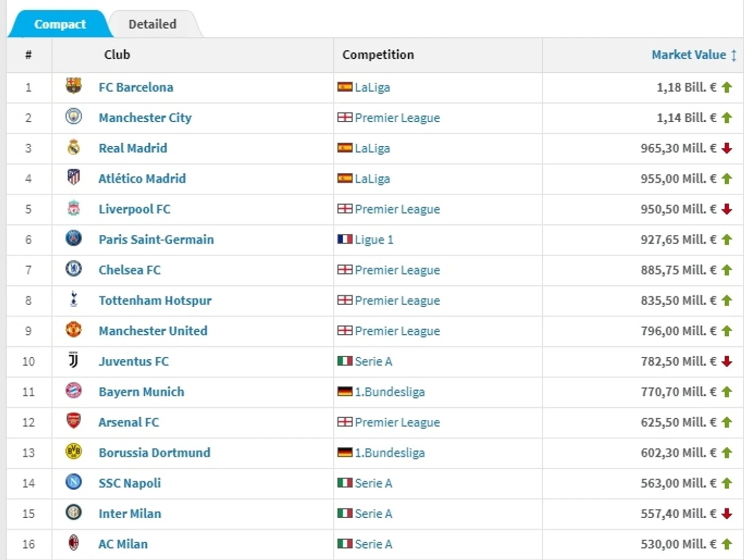Open Premier League link in Chelsea FC row

click(x=397, y=270)
